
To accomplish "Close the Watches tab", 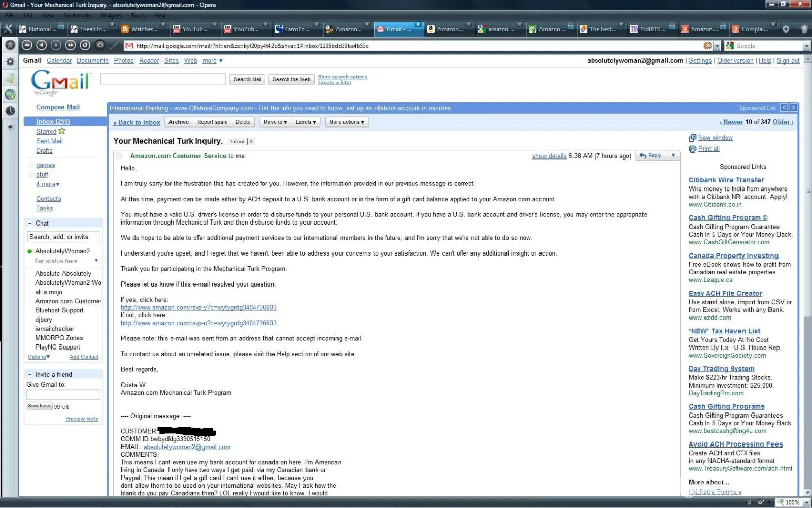I will coord(163,24).
